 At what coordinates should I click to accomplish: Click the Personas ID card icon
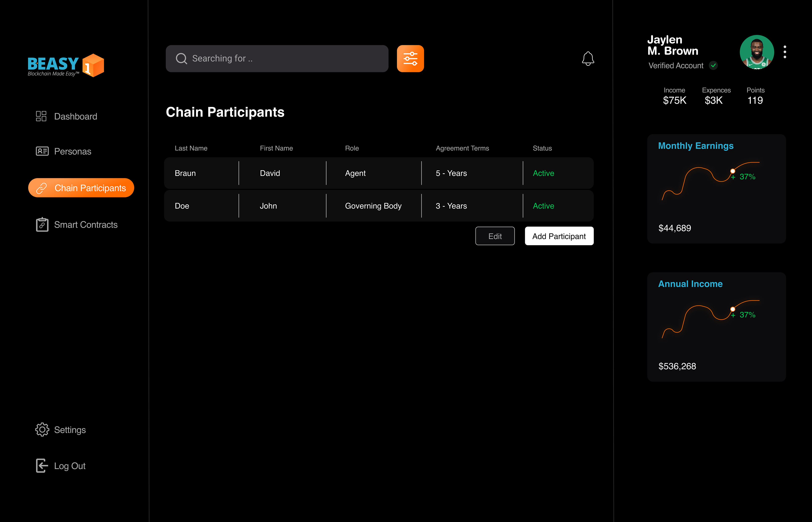coord(42,151)
